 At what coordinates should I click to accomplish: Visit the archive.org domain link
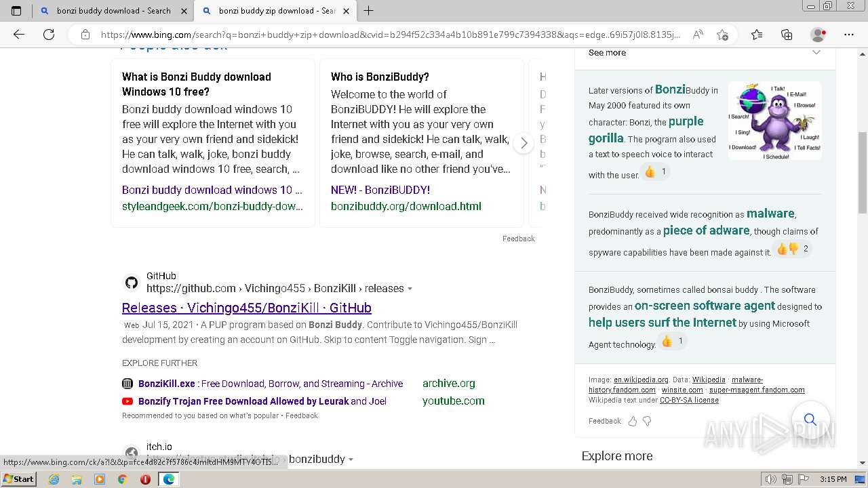click(448, 384)
